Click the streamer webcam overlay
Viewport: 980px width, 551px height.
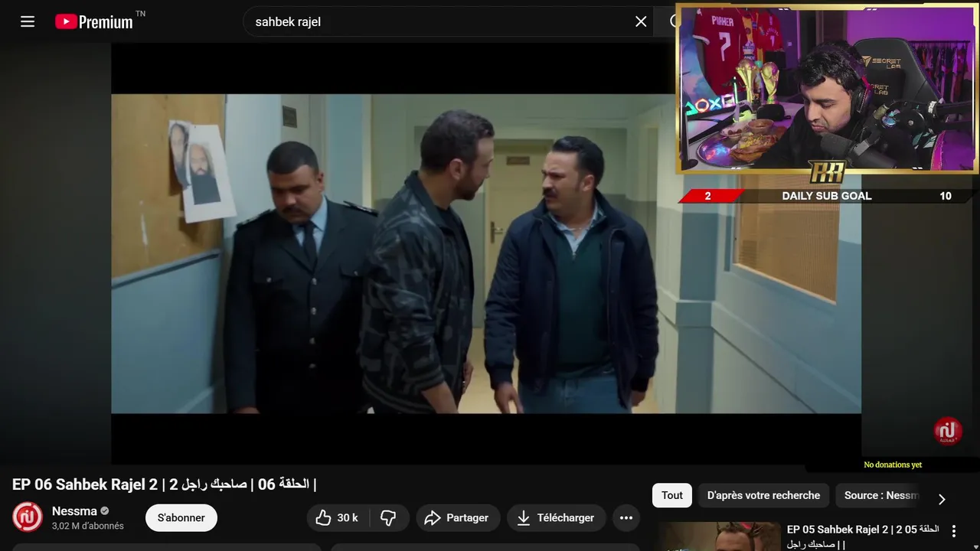coord(827,89)
